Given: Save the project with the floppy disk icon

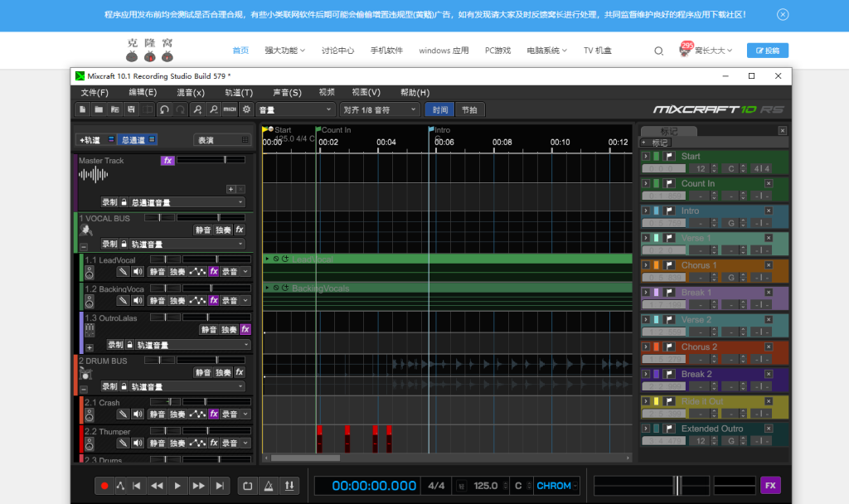Looking at the screenshot, I should point(131,109).
